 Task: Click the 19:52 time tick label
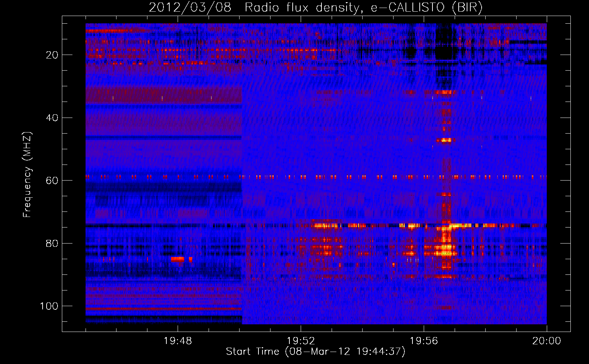pyautogui.click(x=301, y=341)
